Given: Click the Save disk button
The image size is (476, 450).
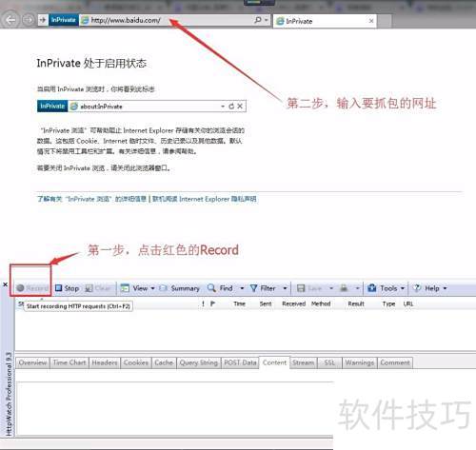Looking at the screenshot, I should [x=309, y=288].
